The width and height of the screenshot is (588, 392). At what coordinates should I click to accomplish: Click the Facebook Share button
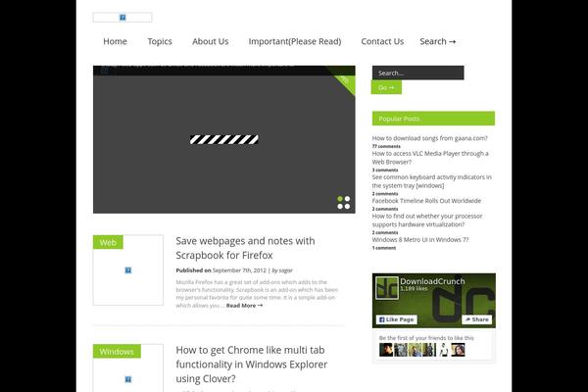(x=476, y=319)
